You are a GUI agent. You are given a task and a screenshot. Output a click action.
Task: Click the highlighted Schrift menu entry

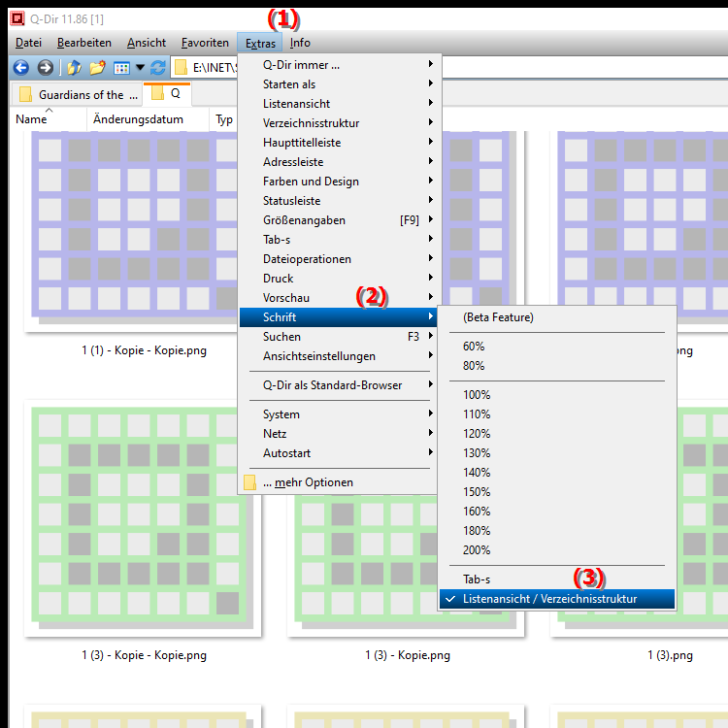click(338, 317)
